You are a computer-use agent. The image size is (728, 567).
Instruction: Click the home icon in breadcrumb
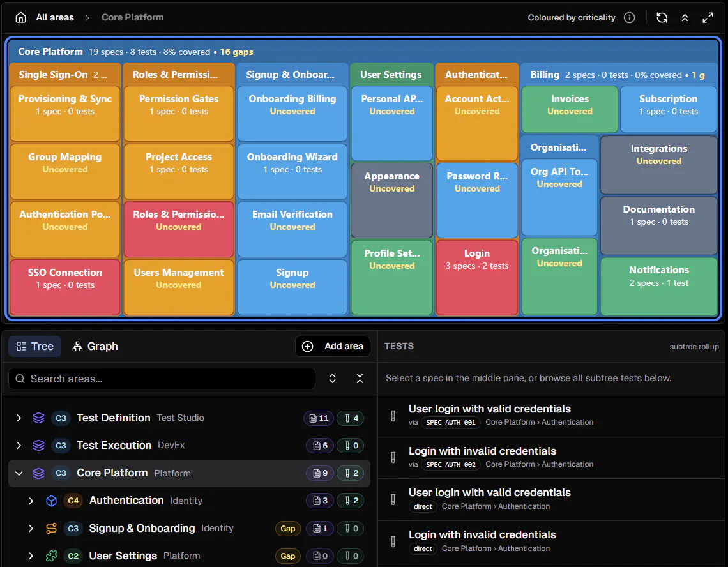pyautogui.click(x=21, y=18)
